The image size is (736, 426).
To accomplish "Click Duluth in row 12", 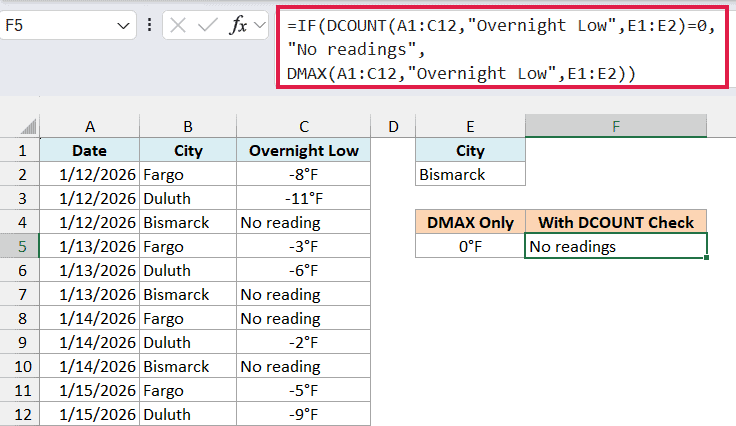I will pos(188,414).
